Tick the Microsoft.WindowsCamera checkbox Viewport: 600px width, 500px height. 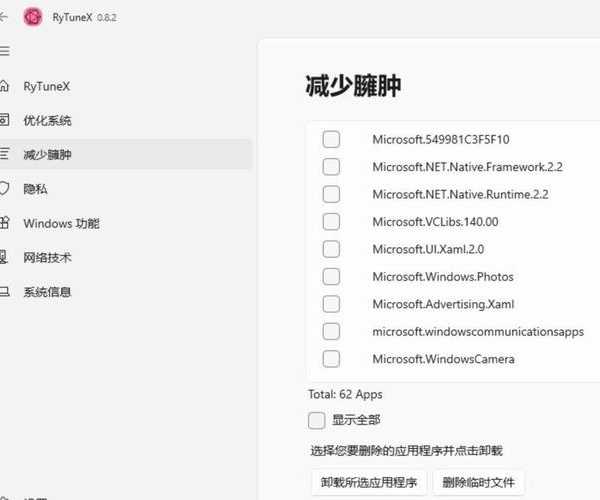click(x=331, y=359)
